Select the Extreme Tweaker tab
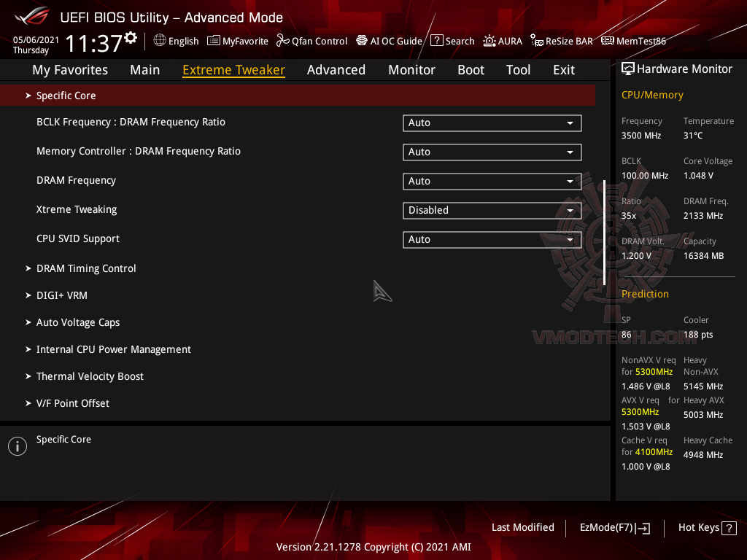 point(233,70)
